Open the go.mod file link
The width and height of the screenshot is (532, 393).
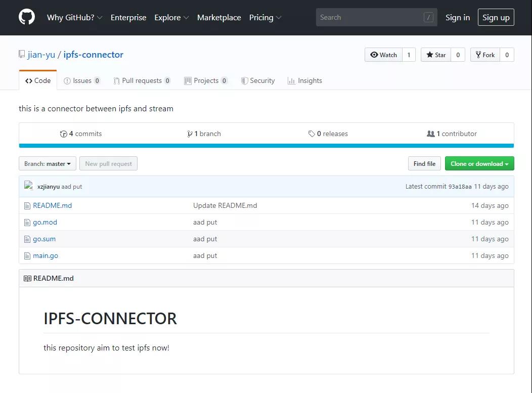[x=45, y=222]
